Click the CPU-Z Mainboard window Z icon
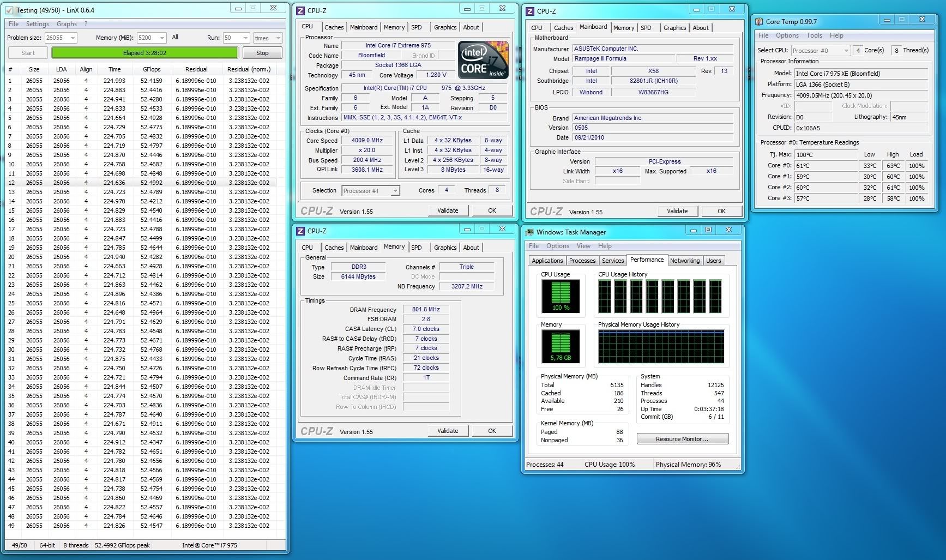Viewport: 946px width, 560px height. 529,11
